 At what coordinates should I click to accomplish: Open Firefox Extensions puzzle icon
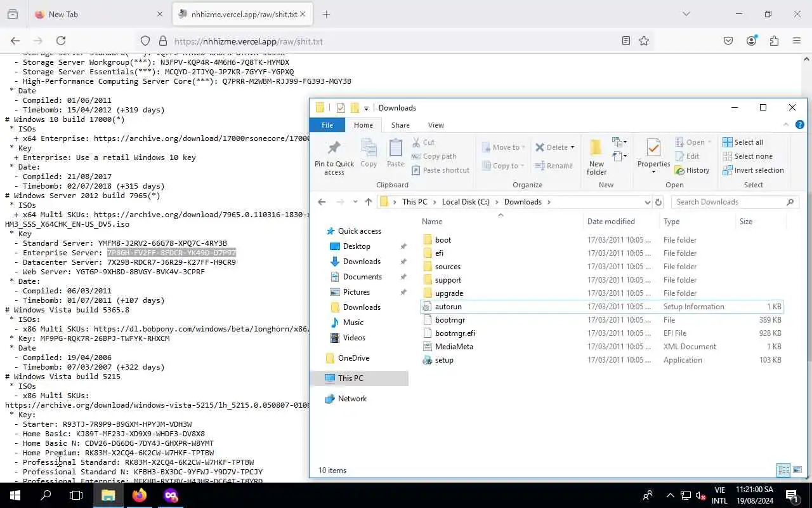[x=774, y=41]
